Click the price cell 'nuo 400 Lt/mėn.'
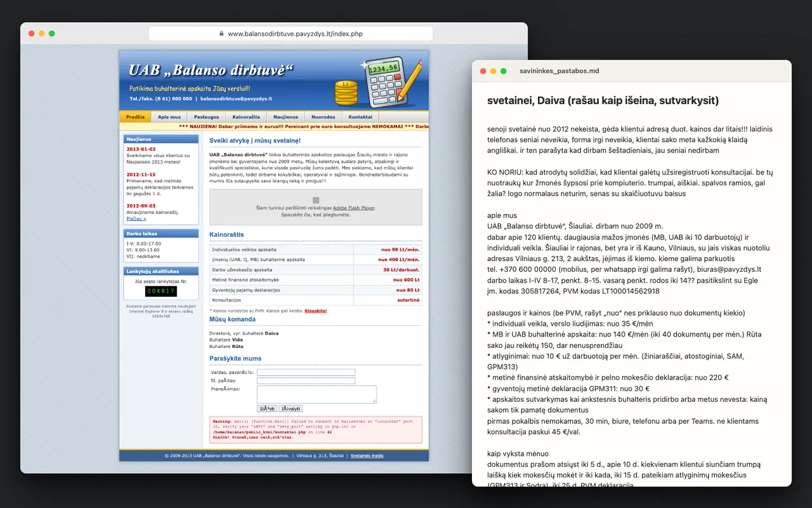Image resolution: width=812 pixels, height=508 pixels. (388, 260)
